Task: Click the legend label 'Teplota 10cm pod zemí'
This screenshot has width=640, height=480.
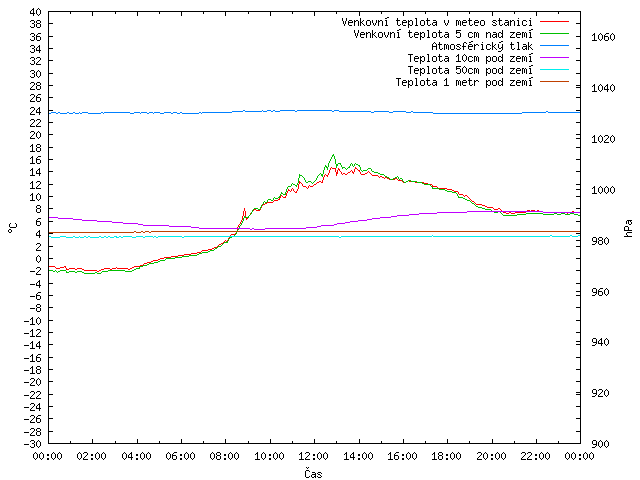Action: pyautogui.click(x=470, y=58)
